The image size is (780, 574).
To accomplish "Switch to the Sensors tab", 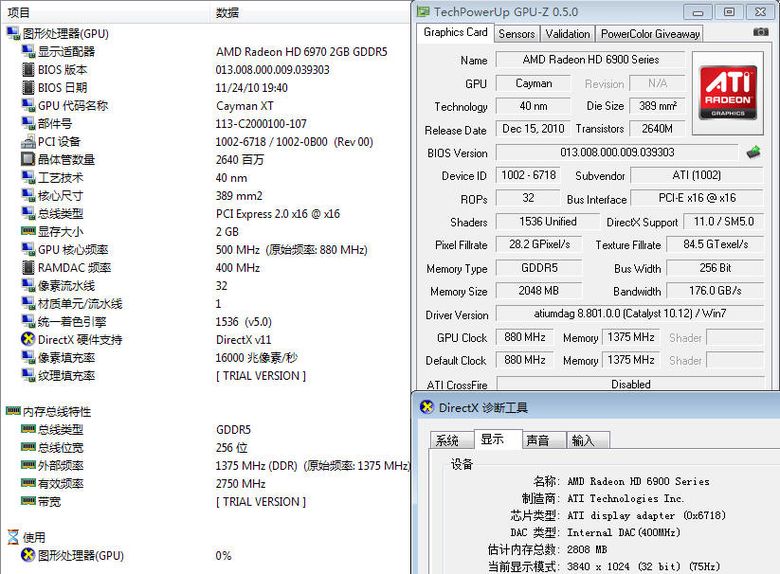I will pyautogui.click(x=516, y=34).
